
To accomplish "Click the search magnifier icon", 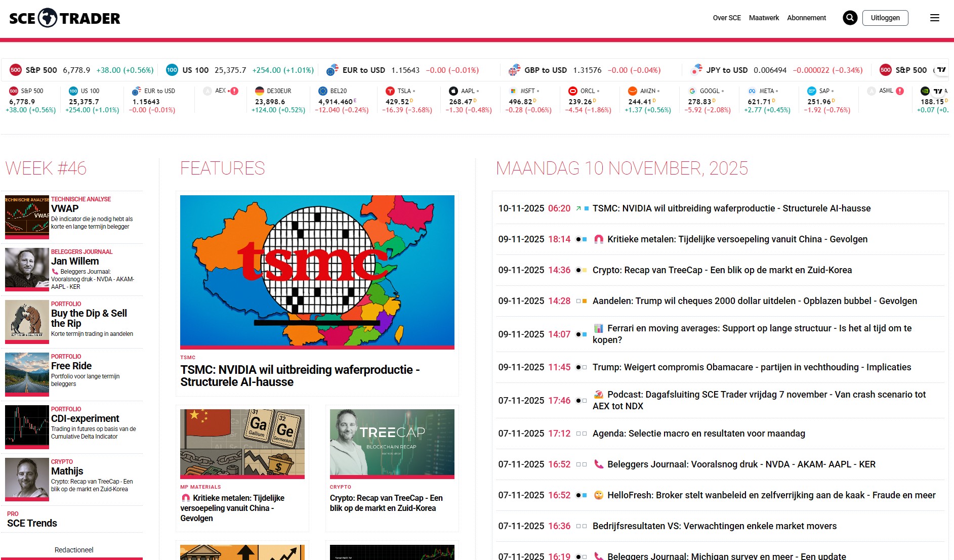I will [850, 18].
